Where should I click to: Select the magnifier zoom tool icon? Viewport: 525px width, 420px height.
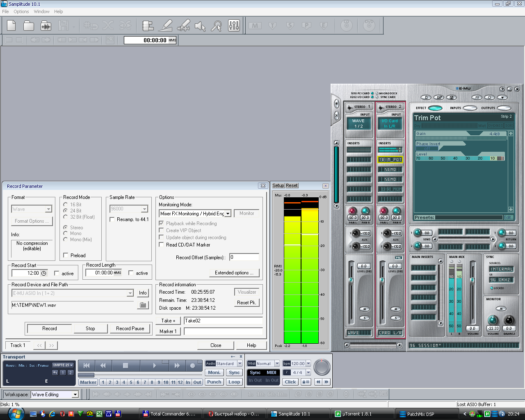[x=216, y=26]
